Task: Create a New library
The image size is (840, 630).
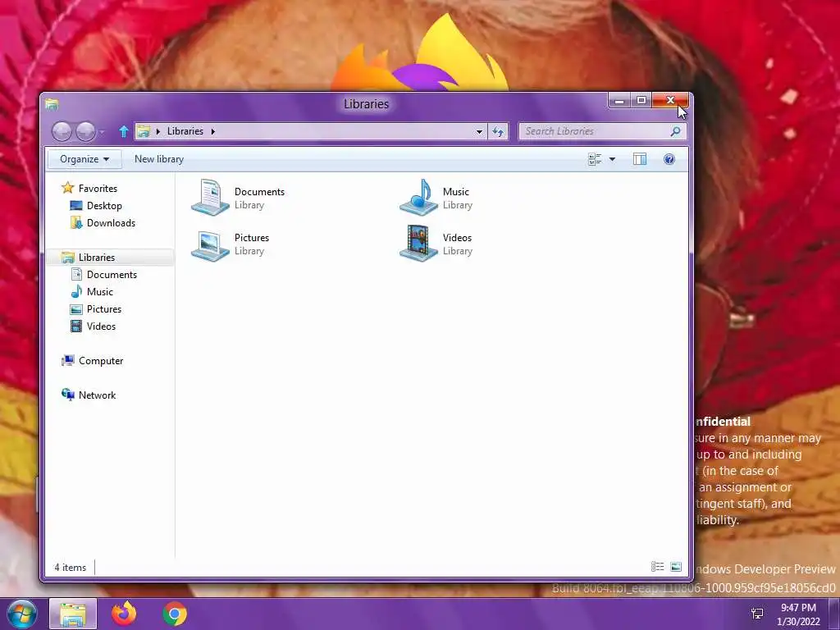Action: pos(159,159)
